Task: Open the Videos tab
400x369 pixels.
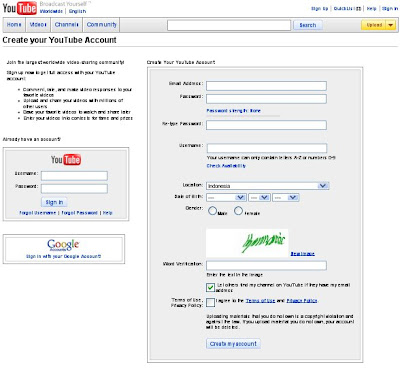Action: click(x=38, y=25)
